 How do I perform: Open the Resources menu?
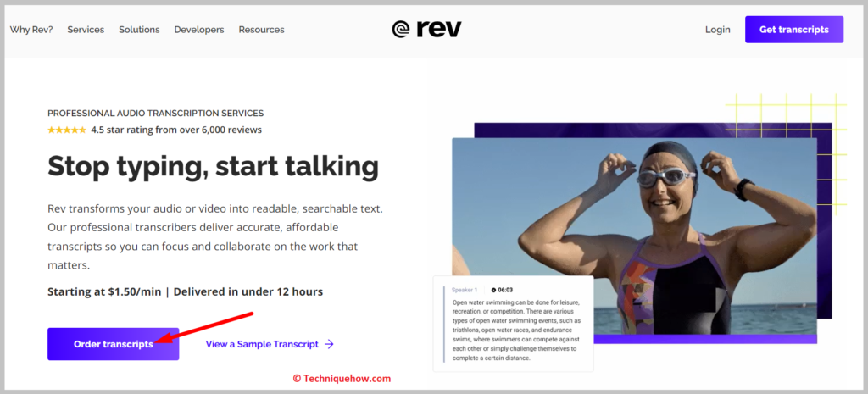pos(261,30)
